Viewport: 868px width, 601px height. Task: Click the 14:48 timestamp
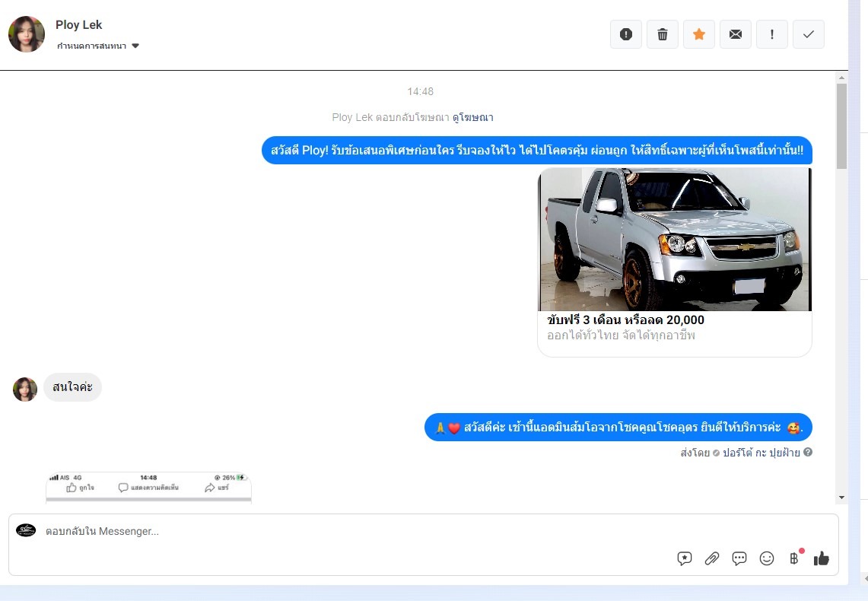[x=420, y=91]
